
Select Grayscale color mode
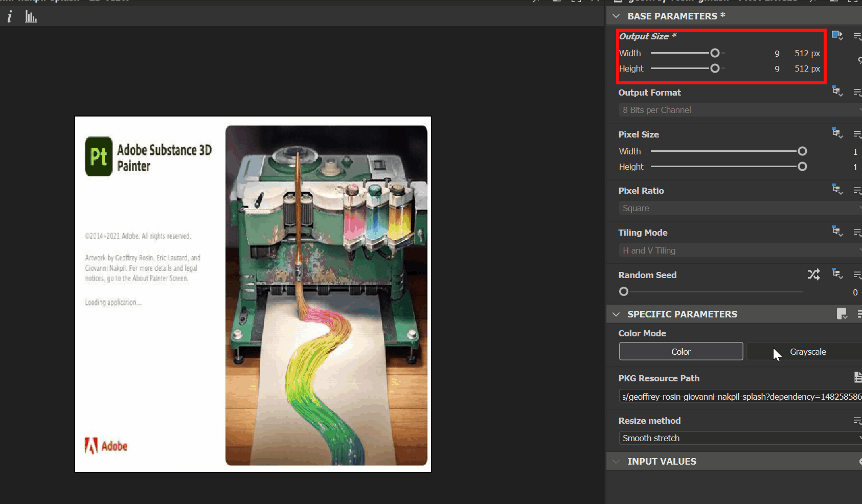[x=805, y=352]
